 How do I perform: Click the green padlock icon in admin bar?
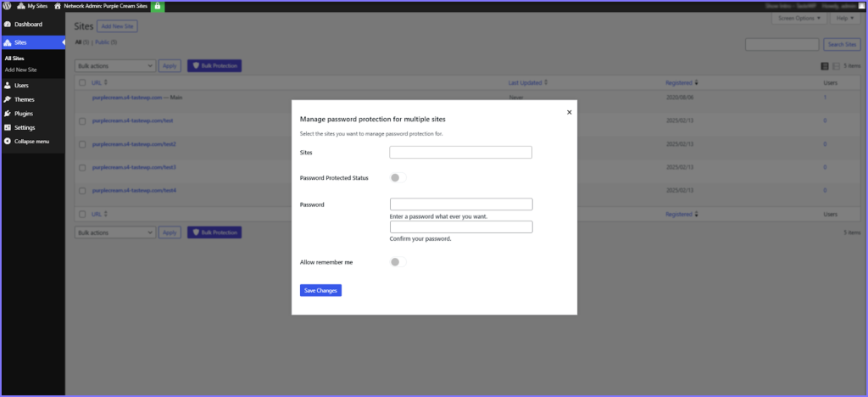point(158,6)
